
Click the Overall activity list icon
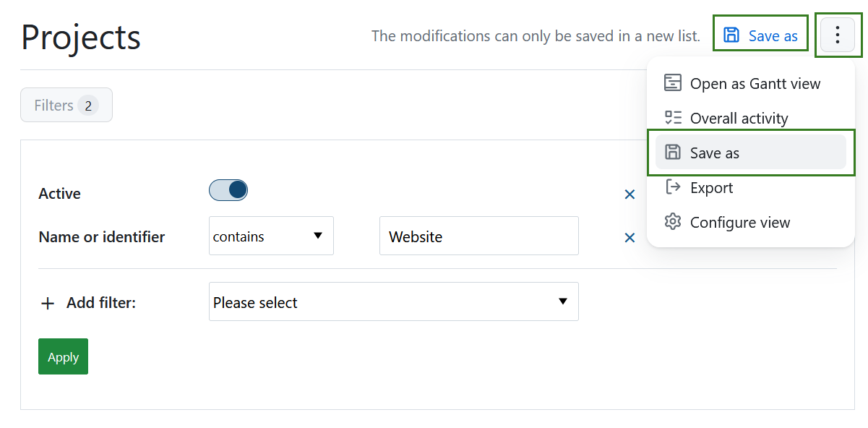coord(673,118)
